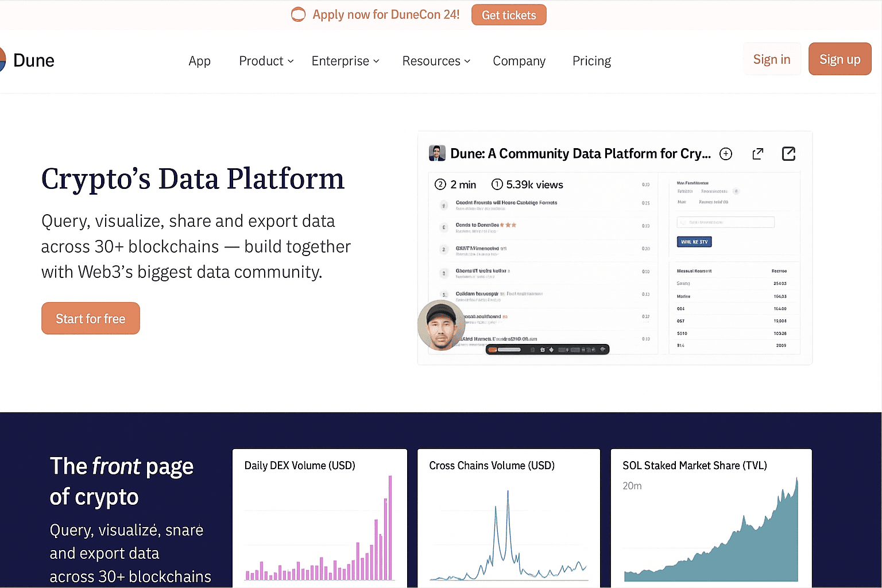Open the Company nav link
Image resolution: width=882 pixels, height=588 pixels.
tap(519, 61)
